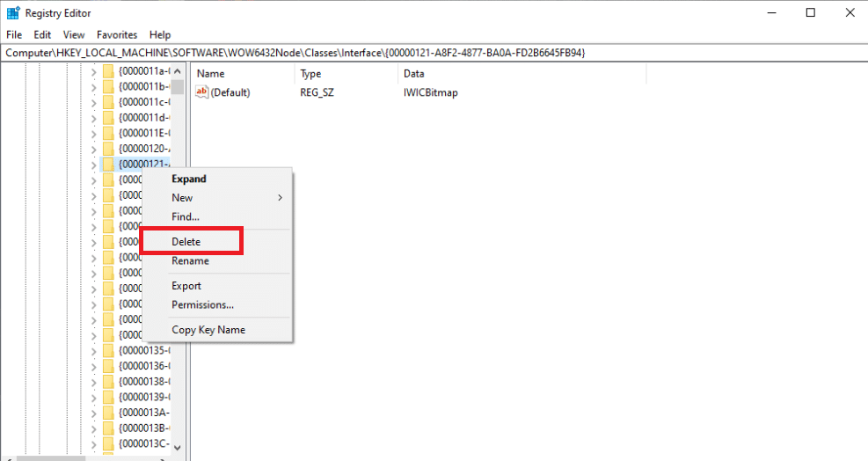The height and width of the screenshot is (461, 868).
Task: Click the folder icon of key {00000139-
Action: coord(108,397)
